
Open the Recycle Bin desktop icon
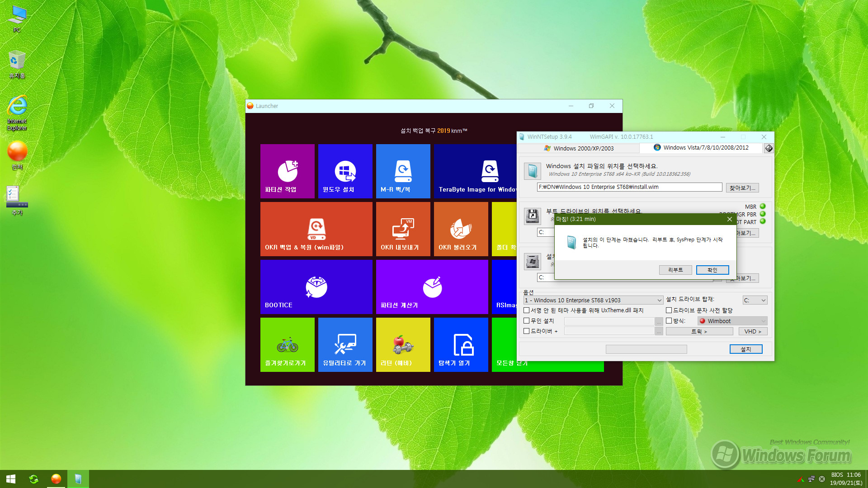pos(17,65)
